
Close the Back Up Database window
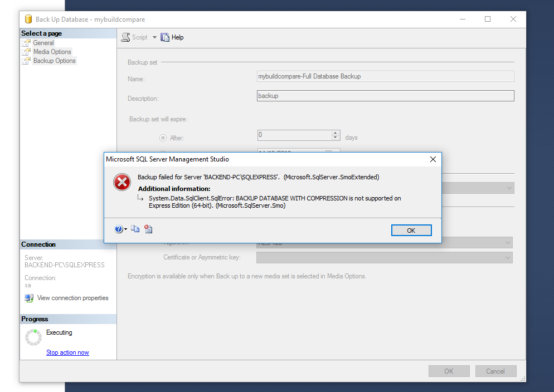[513, 19]
